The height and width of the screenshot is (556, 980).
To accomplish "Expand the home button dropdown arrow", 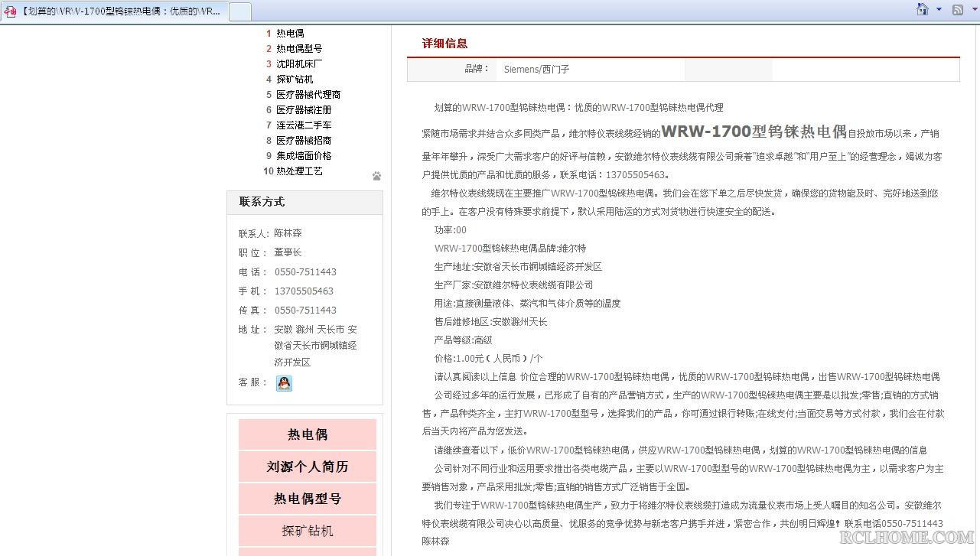I will 939,10.
